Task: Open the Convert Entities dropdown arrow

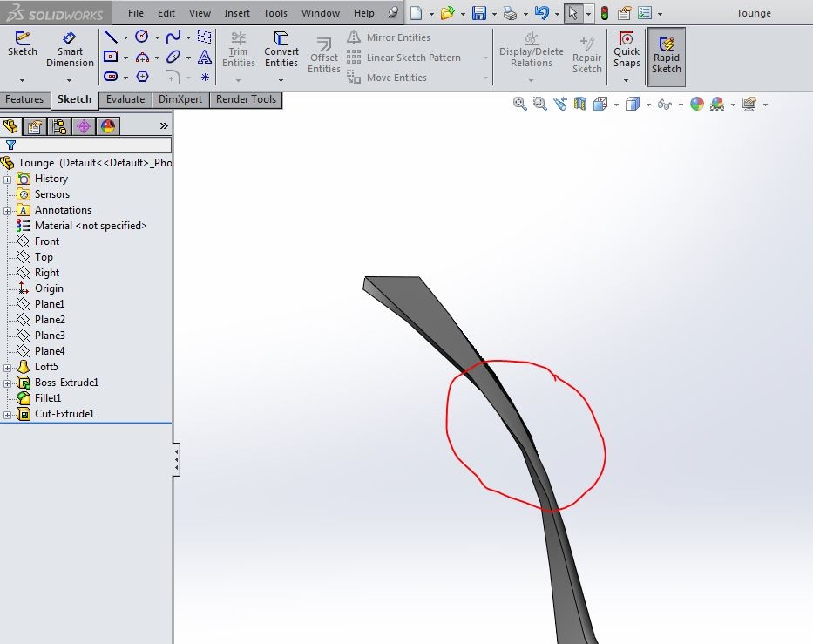Action: 281,80
